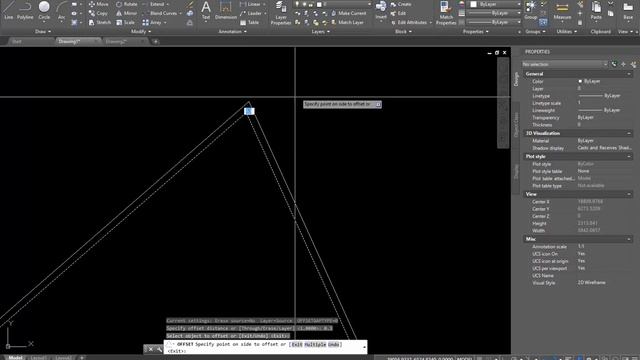
Task: Expand the Annotation panel
Action: click(232, 31)
